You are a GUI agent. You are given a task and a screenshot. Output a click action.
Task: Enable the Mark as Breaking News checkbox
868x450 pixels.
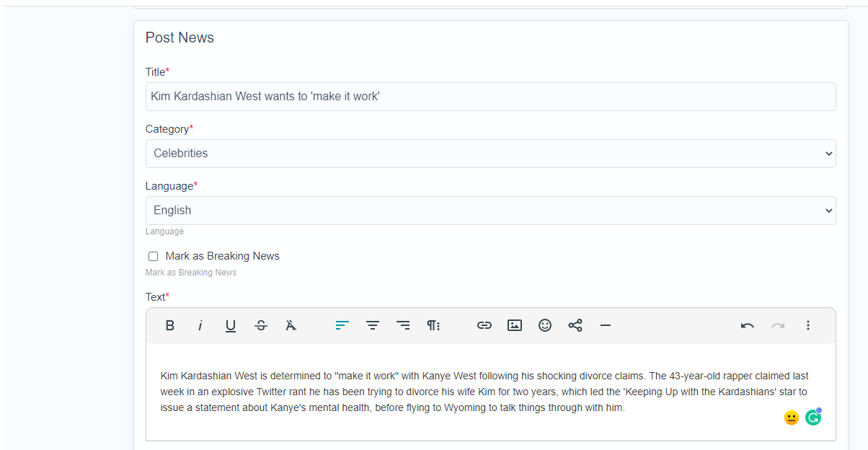(x=153, y=256)
